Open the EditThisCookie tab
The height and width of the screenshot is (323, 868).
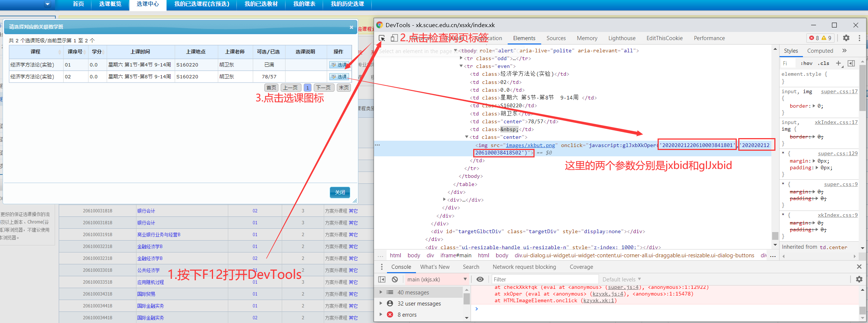pyautogui.click(x=664, y=38)
